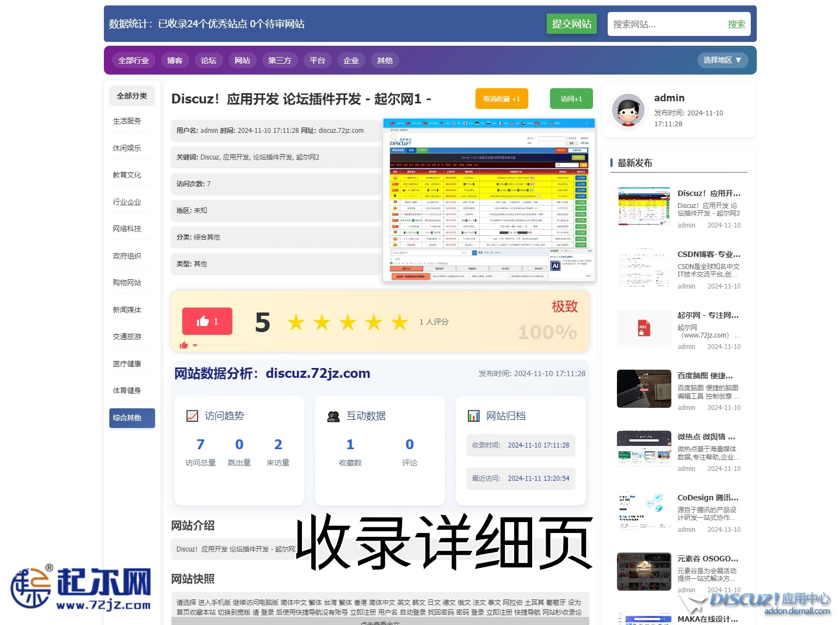Click the green 提交网站 button
The image size is (840, 625).
tap(571, 24)
